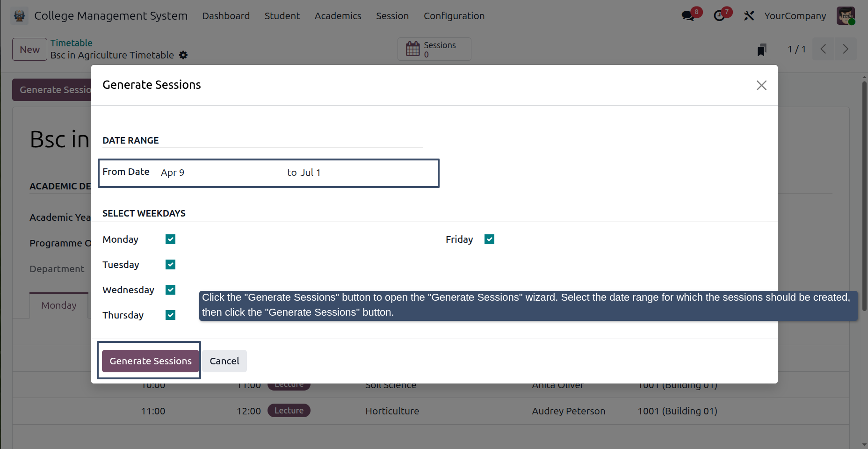Screen dimensions: 868x449
Task: Switch company via YourCompany
Action: (795, 16)
